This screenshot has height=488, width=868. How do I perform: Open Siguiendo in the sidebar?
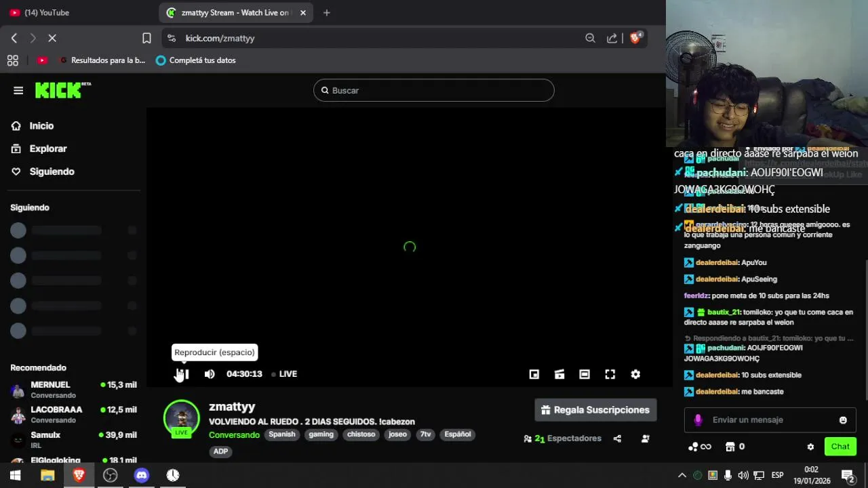coord(43,171)
